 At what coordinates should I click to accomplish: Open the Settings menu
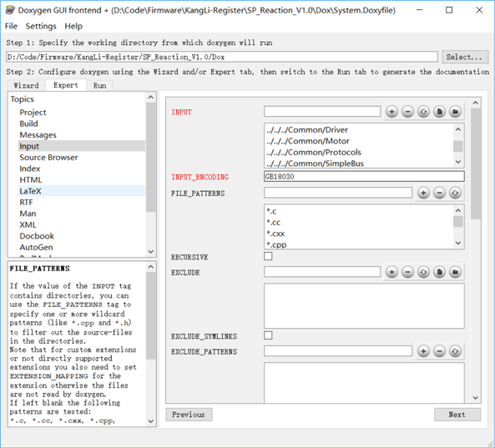pyautogui.click(x=41, y=26)
